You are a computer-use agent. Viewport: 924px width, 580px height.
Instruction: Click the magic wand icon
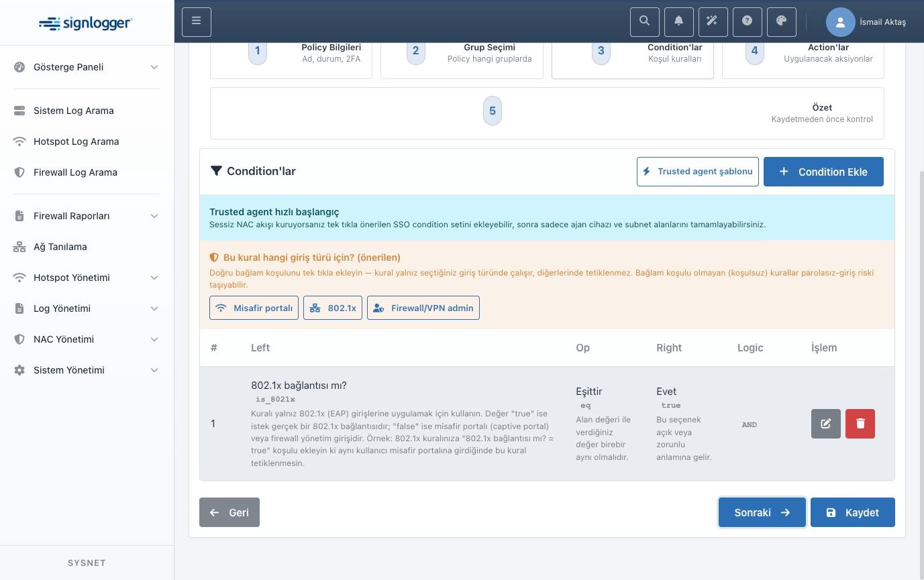click(x=713, y=21)
